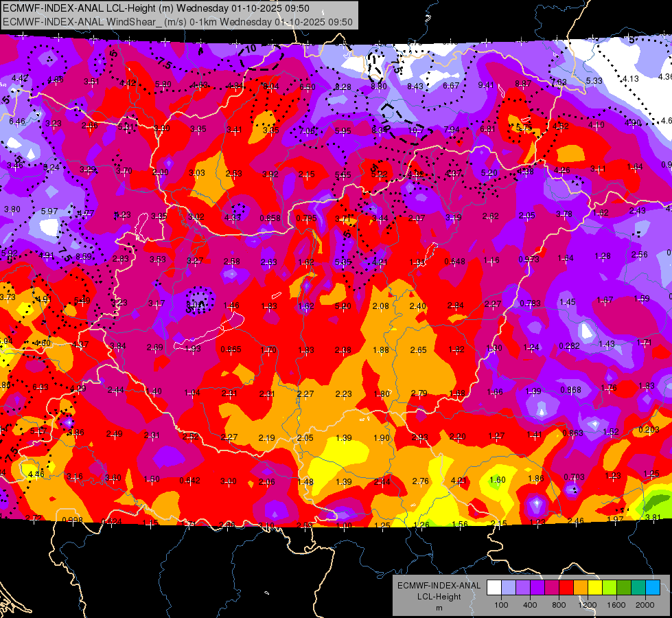Click the white legend color swatch
This screenshot has width=672, height=618.
click(494, 587)
